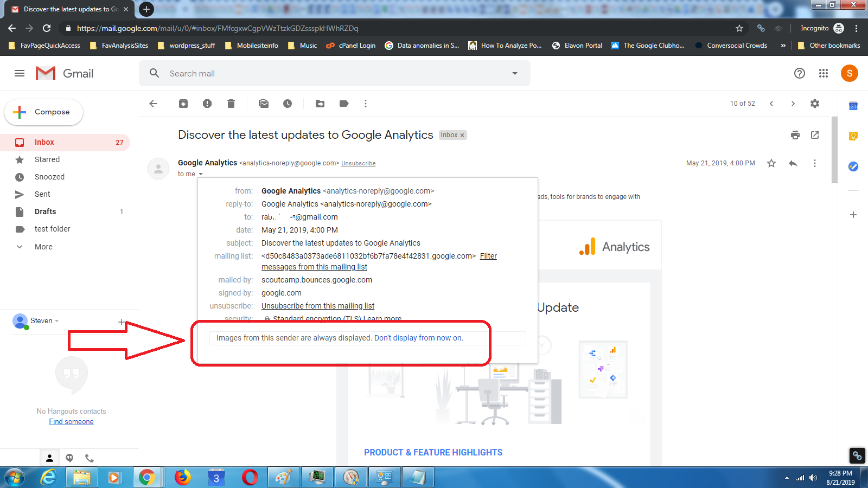Archive this email using the archive icon

click(x=183, y=104)
